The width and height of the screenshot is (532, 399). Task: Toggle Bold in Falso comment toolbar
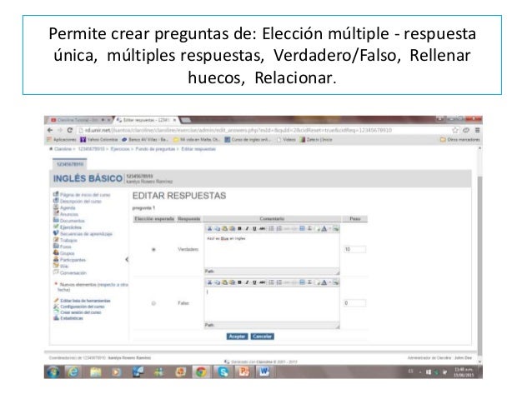(239, 282)
